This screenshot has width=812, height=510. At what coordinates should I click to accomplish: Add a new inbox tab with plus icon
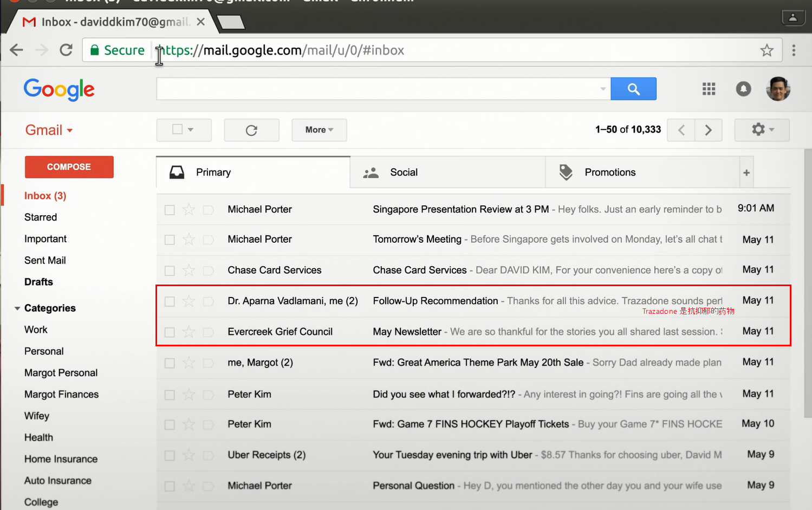(746, 172)
